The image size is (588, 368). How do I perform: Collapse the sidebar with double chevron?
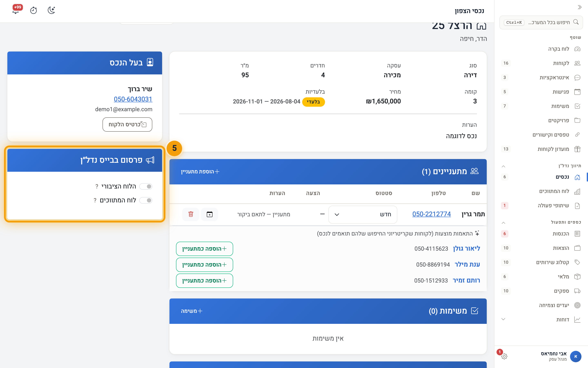pyautogui.click(x=579, y=7)
